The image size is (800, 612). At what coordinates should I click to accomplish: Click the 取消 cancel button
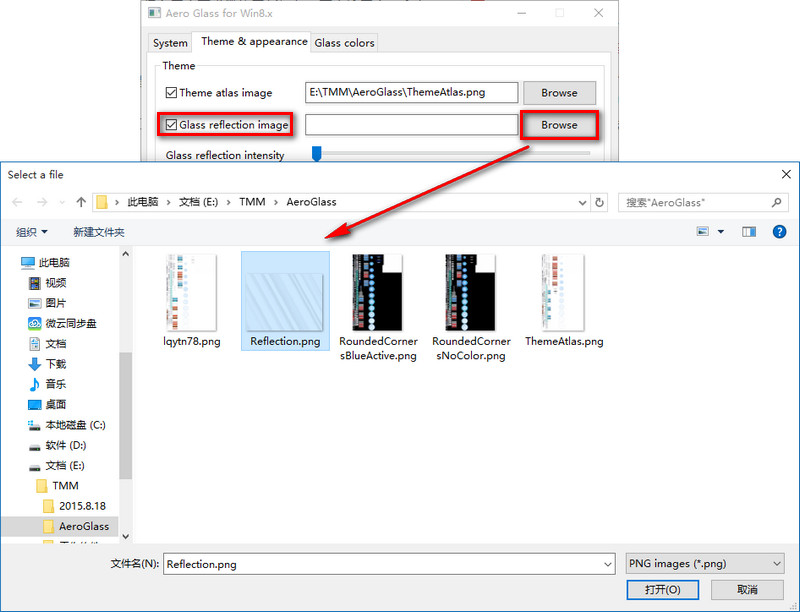point(746,590)
